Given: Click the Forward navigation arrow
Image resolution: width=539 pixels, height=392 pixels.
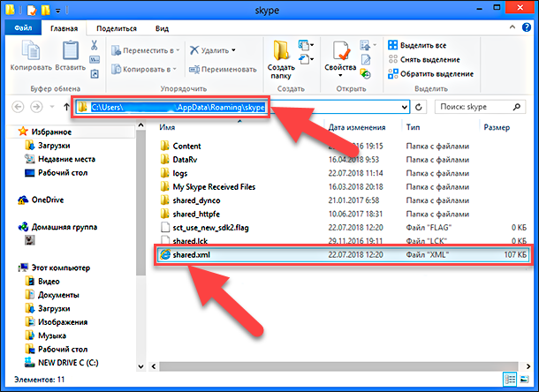Looking at the screenshot, I should click(x=36, y=107).
